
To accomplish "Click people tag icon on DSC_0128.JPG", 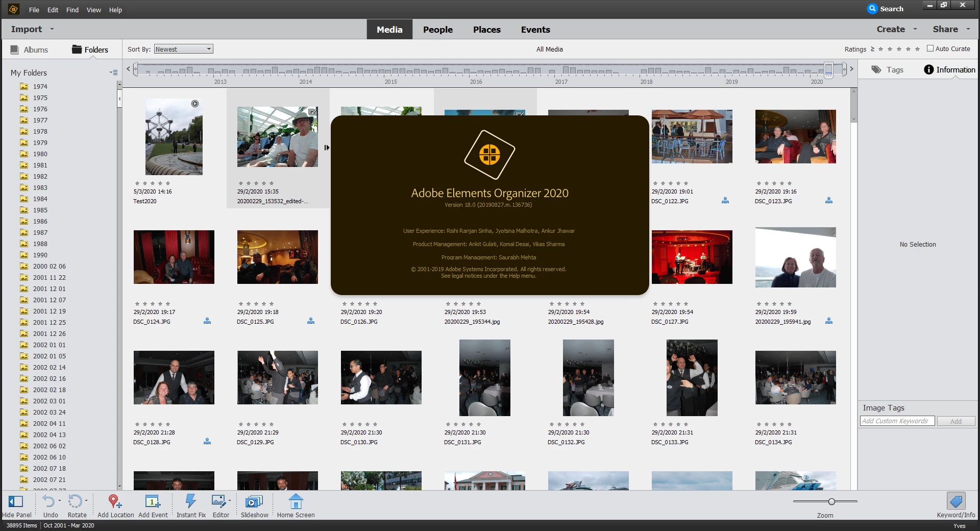I will pyautogui.click(x=207, y=442).
